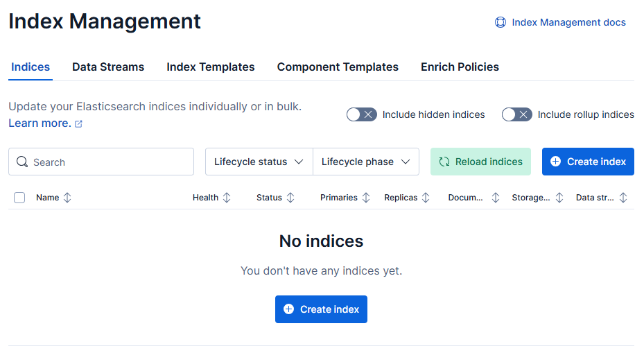Sort indices by Health column icon
The image size is (644, 362).
(x=227, y=198)
